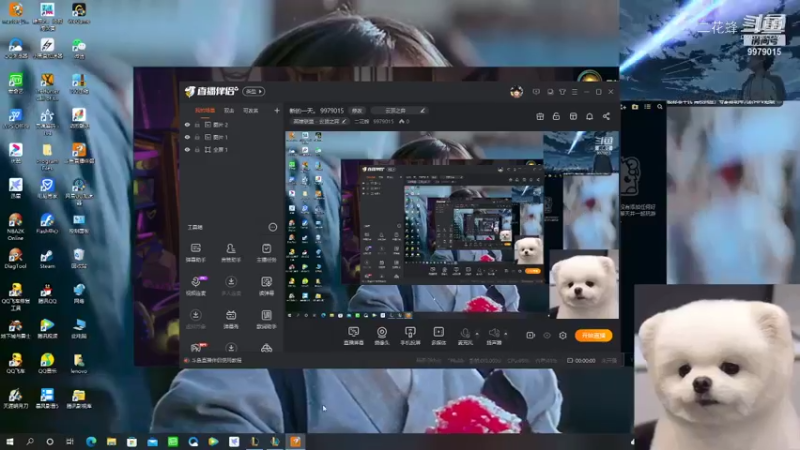The image size is (800, 450).
Task: Open taskbar search magnifier
Action: pyautogui.click(x=30, y=441)
